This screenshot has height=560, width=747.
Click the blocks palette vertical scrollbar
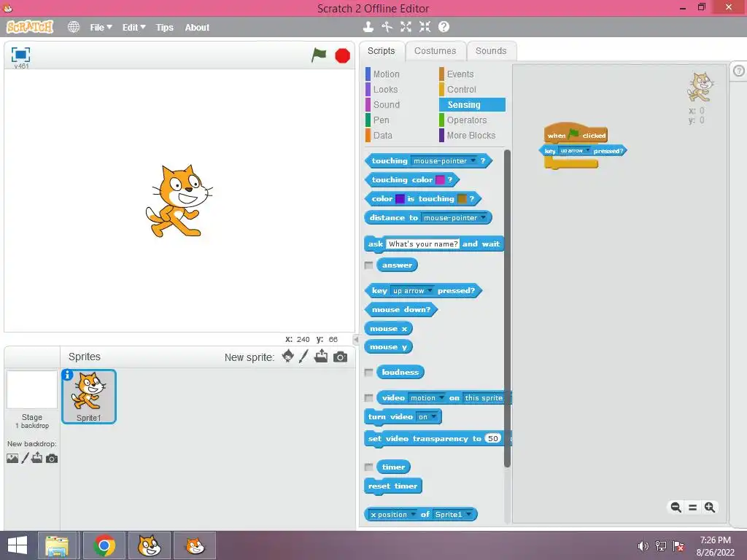coord(507,308)
